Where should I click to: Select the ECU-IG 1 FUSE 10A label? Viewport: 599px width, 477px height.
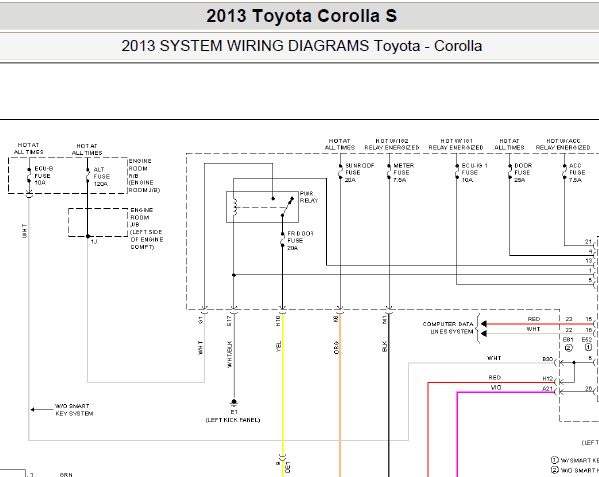(x=474, y=173)
